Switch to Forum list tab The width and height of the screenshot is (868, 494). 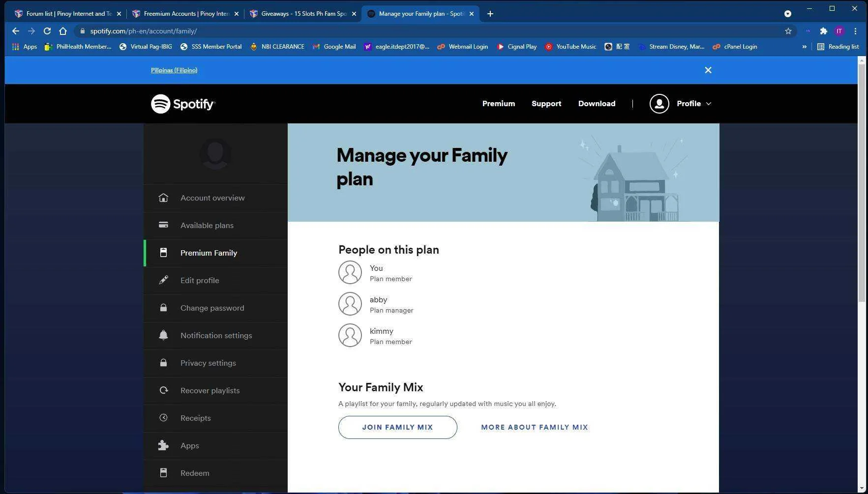(68, 14)
